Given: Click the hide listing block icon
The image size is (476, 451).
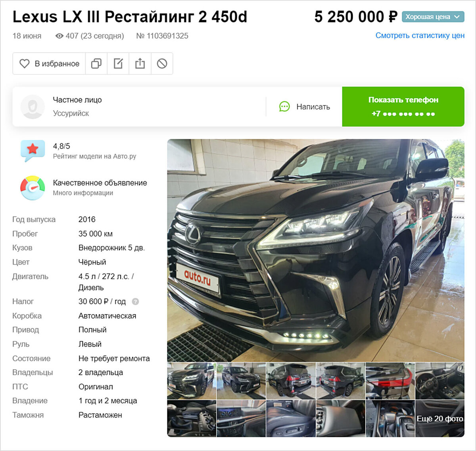Looking at the screenshot, I should pyautogui.click(x=162, y=63).
